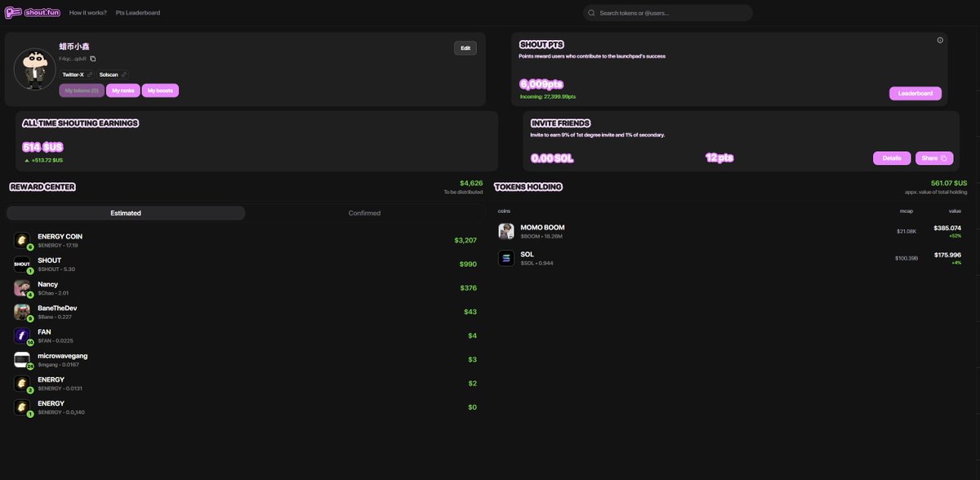Click the search magnifier icon

tap(591, 13)
